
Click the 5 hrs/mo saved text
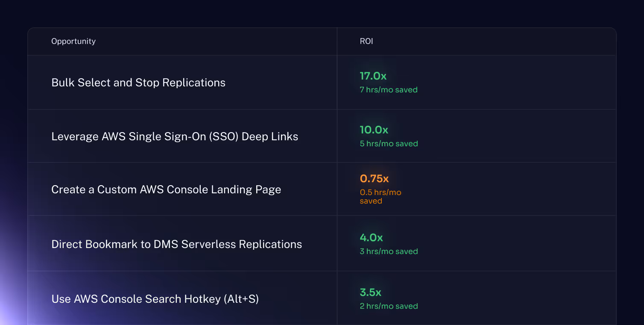click(389, 144)
